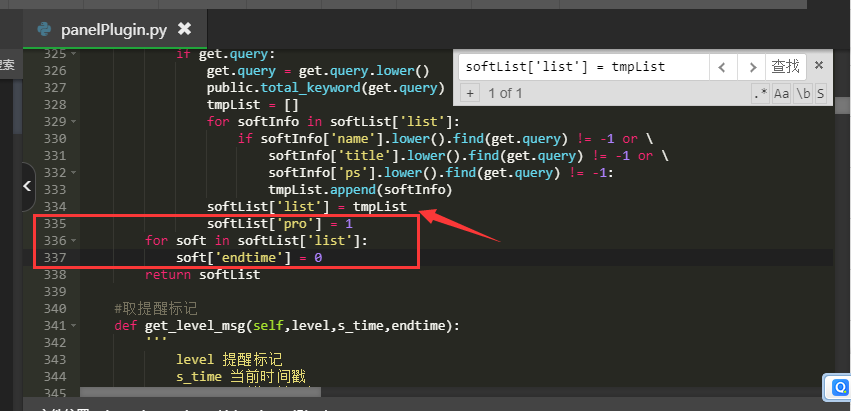Click line number 337 in gutter
This screenshot has width=851, height=411.
click(55, 257)
